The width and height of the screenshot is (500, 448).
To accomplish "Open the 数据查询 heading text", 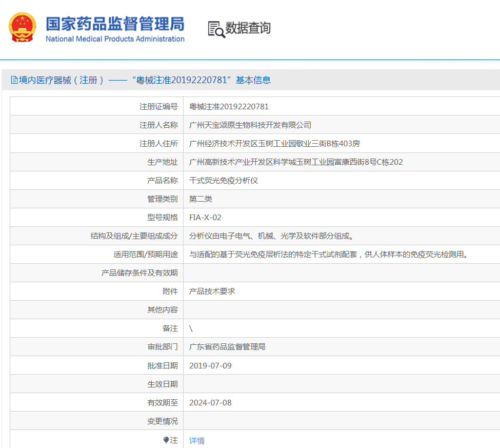I will (x=248, y=28).
